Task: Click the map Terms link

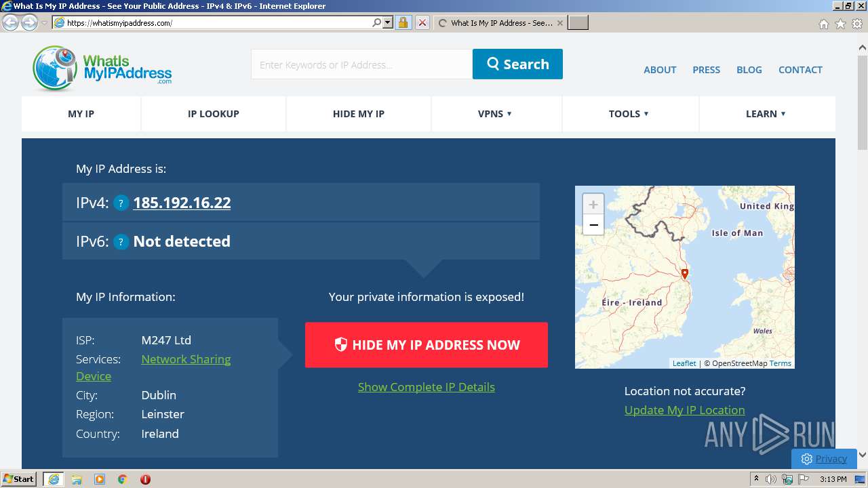Action: [x=781, y=363]
